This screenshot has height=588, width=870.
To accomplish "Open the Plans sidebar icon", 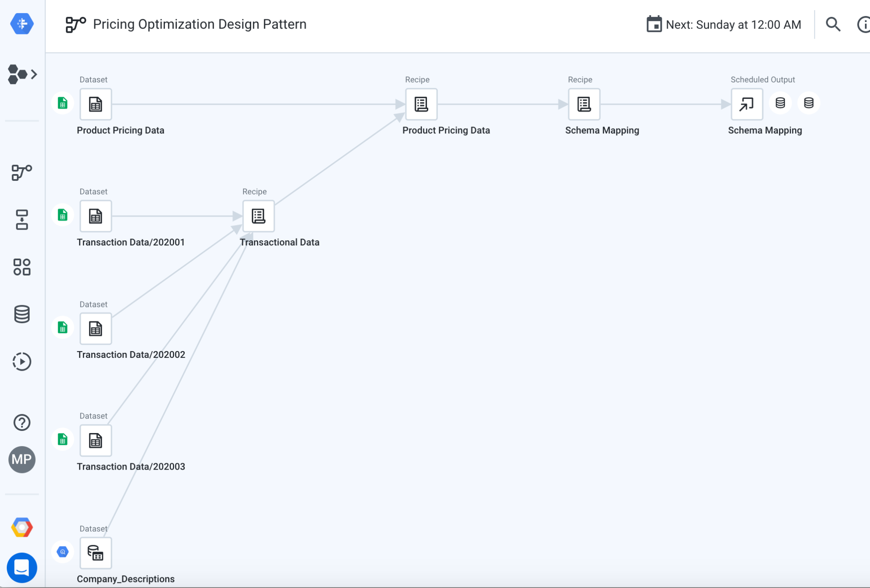I will 22,219.
